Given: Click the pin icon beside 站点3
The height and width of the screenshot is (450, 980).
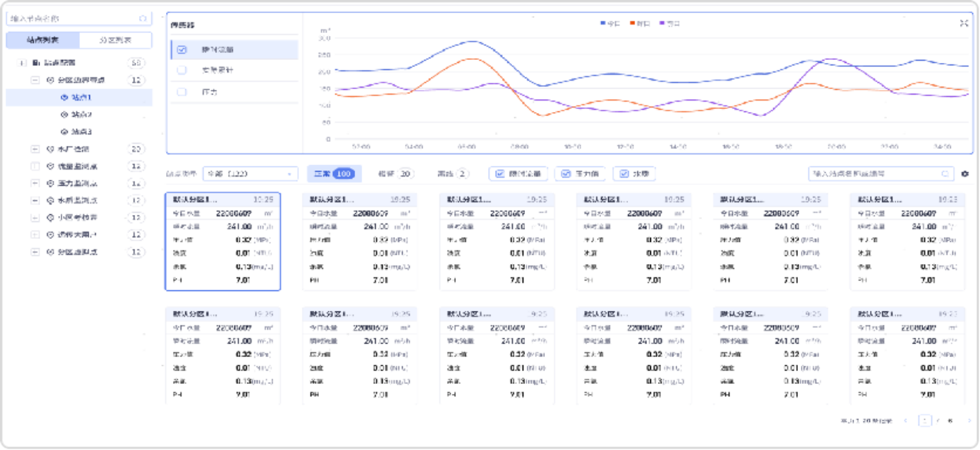Looking at the screenshot, I should pos(65,132).
